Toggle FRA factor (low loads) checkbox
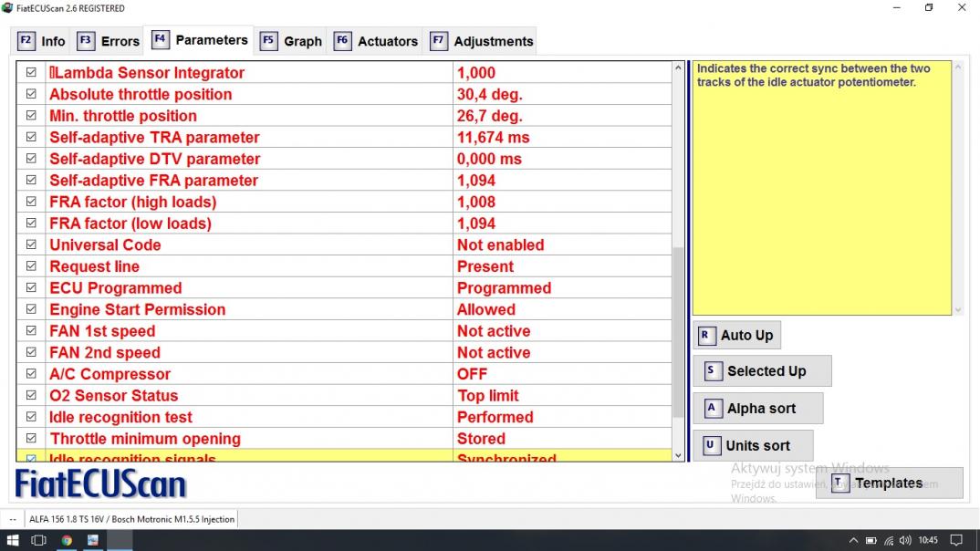 31,223
